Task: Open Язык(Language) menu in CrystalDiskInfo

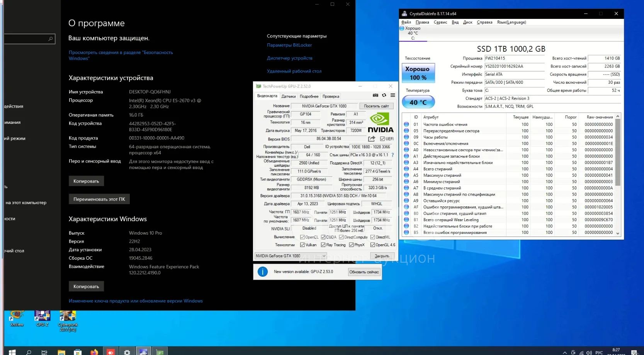Action: [x=511, y=22]
